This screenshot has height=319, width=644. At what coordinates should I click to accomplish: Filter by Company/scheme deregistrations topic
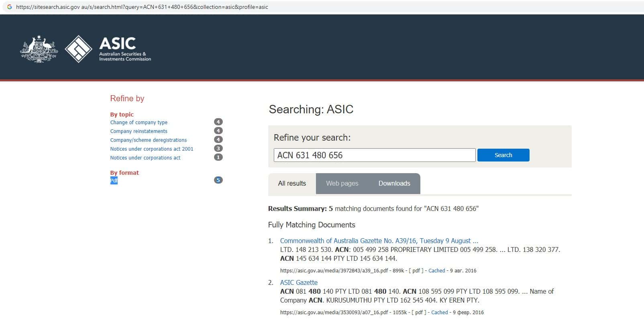[x=149, y=140]
